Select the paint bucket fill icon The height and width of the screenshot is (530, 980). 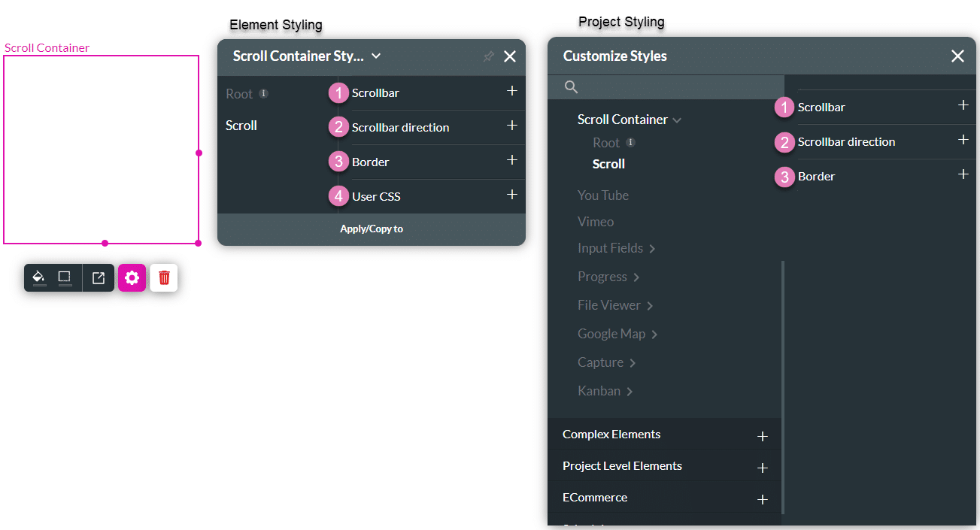[39, 277]
